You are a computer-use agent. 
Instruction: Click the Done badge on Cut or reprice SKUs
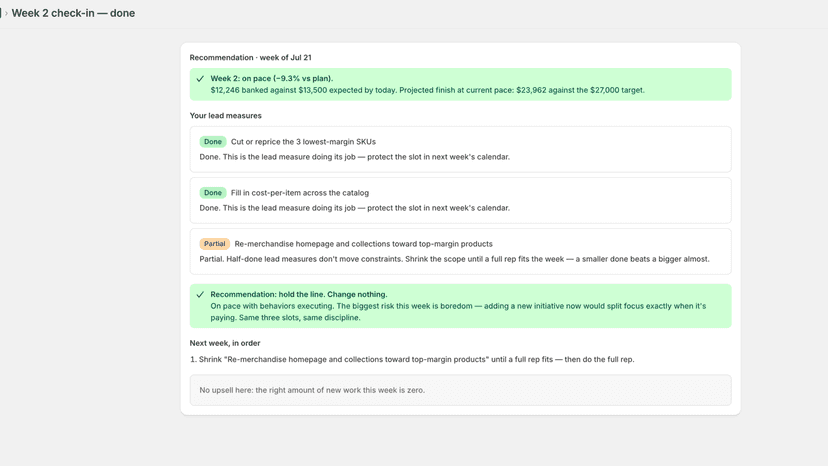click(213, 142)
